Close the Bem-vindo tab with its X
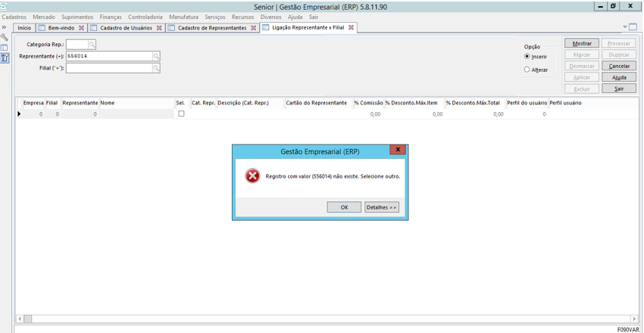Screen dimensions: 644x333 [x=81, y=28]
